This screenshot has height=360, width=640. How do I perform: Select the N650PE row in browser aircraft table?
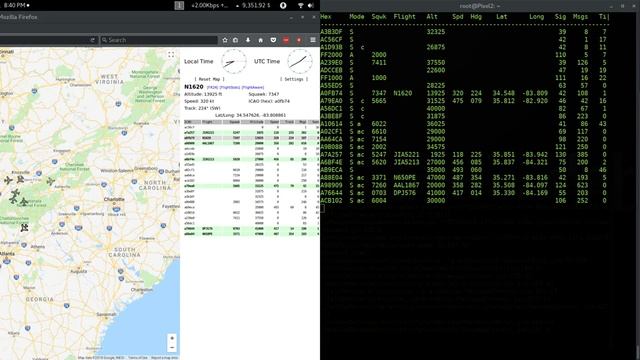click(x=251, y=234)
